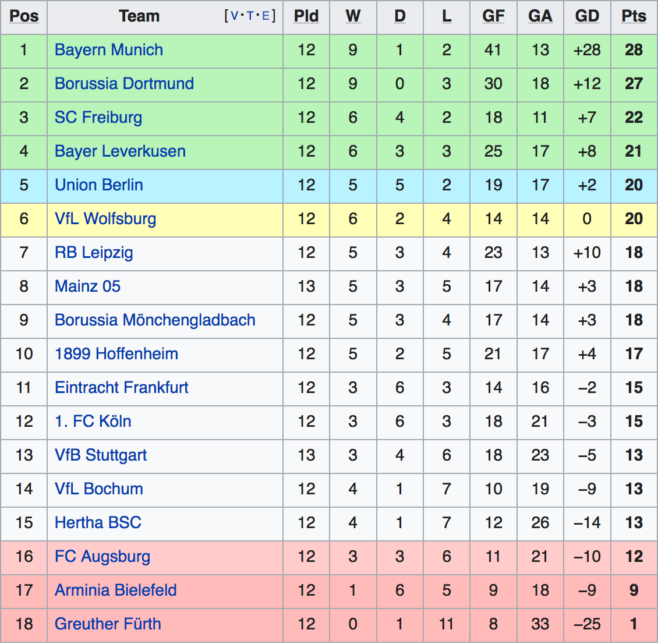Screen dimensions: 658x644
Task: Visit Borussia Mönchengladbach link
Action: point(155,320)
